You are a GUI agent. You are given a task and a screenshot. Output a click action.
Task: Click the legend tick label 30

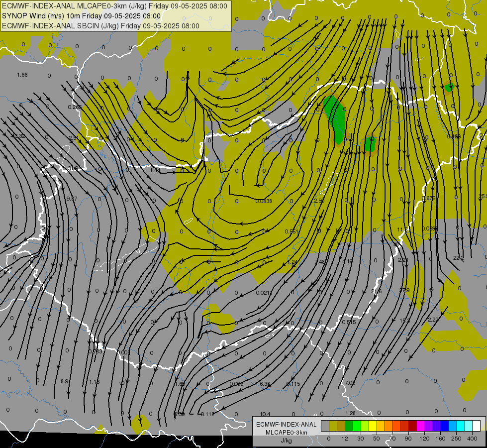point(361,439)
